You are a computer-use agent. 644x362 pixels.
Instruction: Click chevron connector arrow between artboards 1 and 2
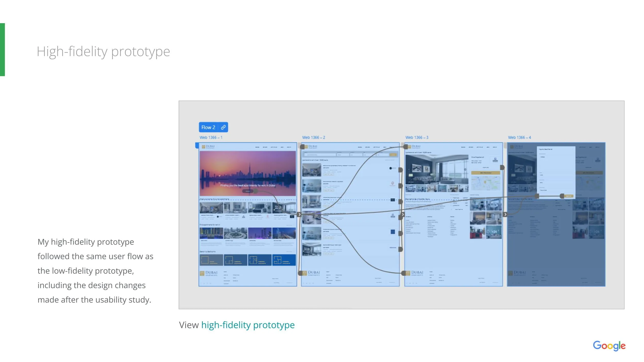[x=299, y=214]
